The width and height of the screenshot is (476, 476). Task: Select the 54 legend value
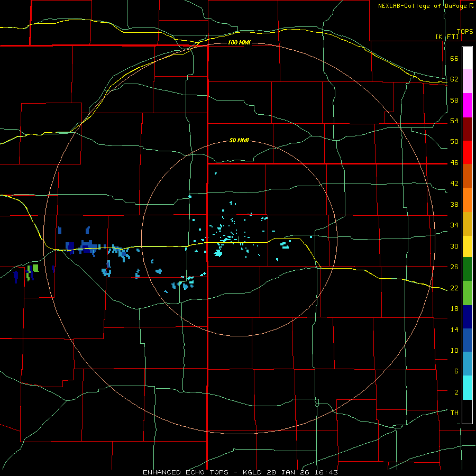[454, 121]
